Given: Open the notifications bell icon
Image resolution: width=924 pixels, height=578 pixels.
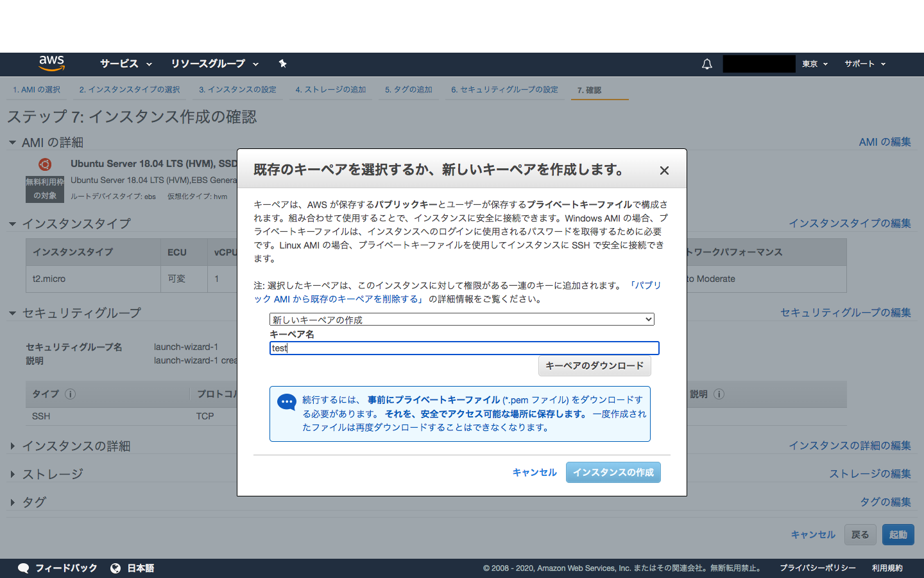Looking at the screenshot, I should pyautogui.click(x=706, y=64).
